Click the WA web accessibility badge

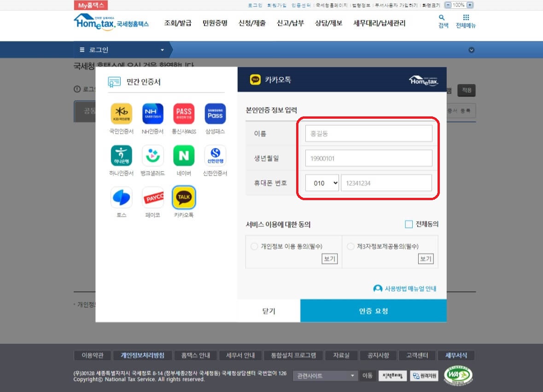click(x=458, y=375)
